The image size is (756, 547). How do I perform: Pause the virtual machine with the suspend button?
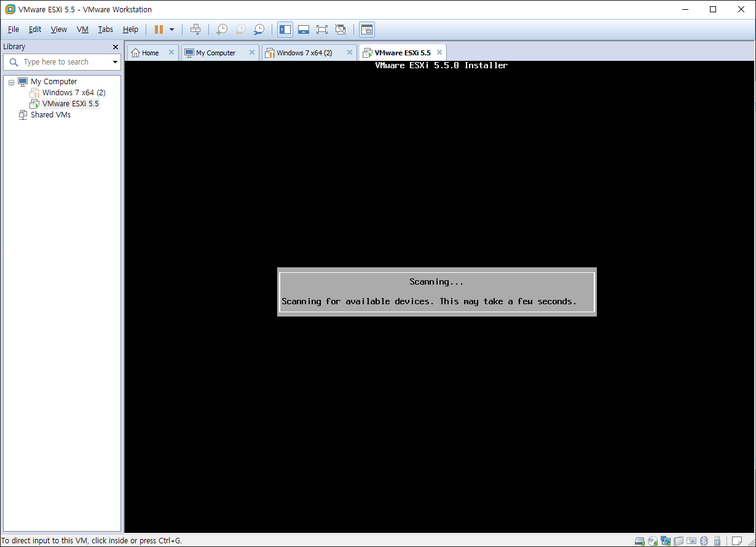[x=159, y=30]
